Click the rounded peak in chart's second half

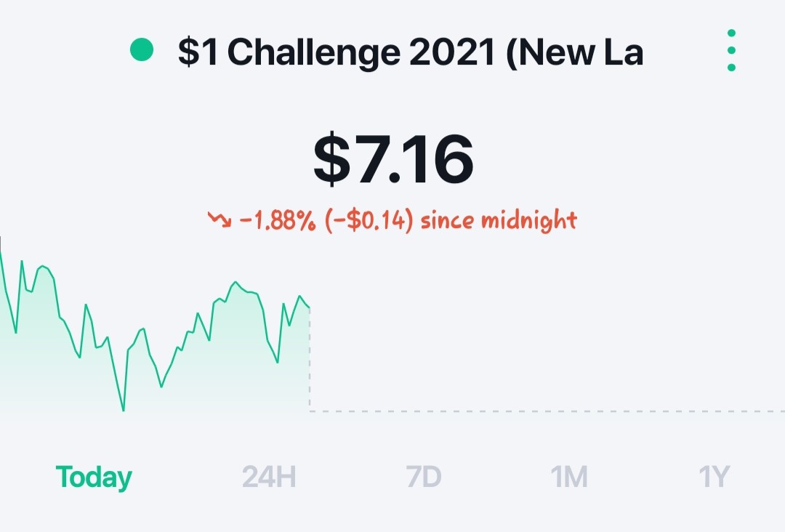point(235,283)
